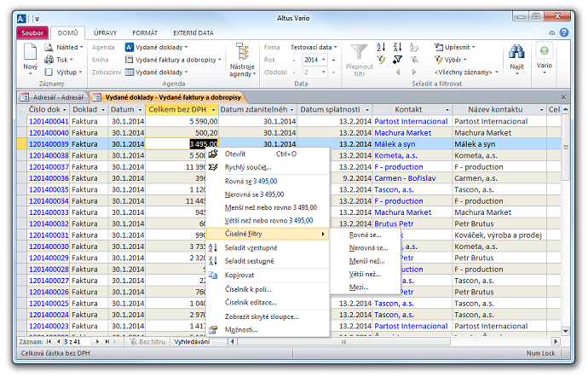Switch to the EXTERNÍ DATA ribbon tab
The height and width of the screenshot is (377, 588).
[193, 33]
